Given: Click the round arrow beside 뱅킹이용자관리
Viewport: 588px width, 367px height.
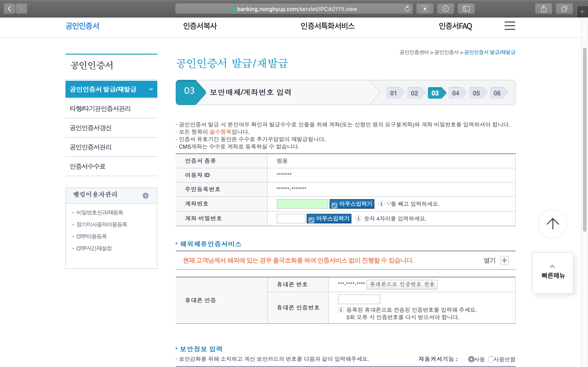Looking at the screenshot, I should pyautogui.click(x=146, y=196).
